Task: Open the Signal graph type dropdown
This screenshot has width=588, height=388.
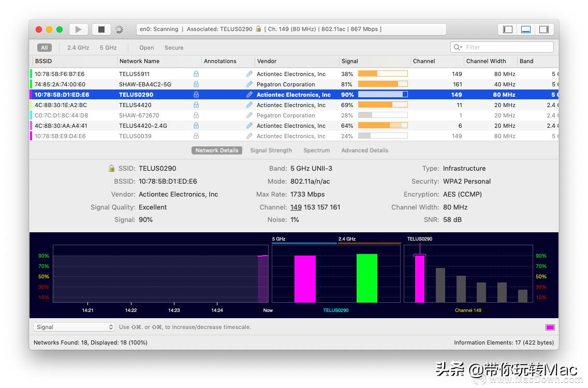Action: coord(74,327)
